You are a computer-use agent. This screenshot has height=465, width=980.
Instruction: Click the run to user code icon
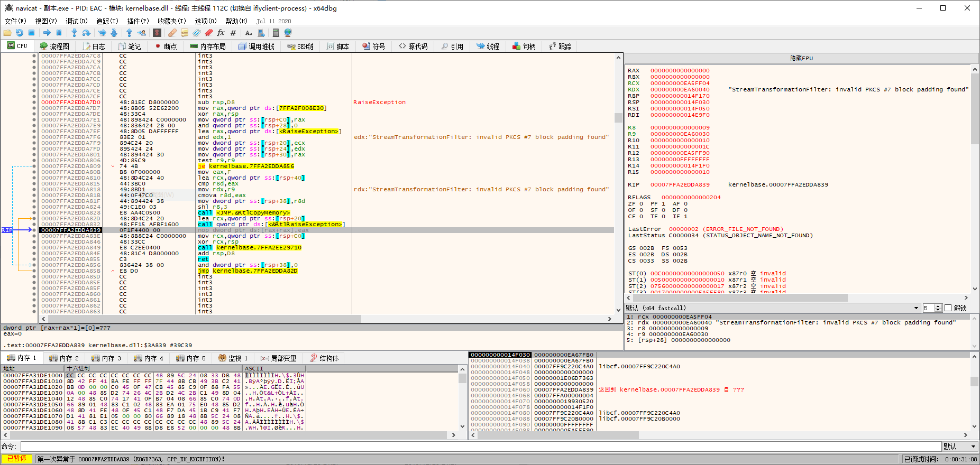[x=141, y=33]
